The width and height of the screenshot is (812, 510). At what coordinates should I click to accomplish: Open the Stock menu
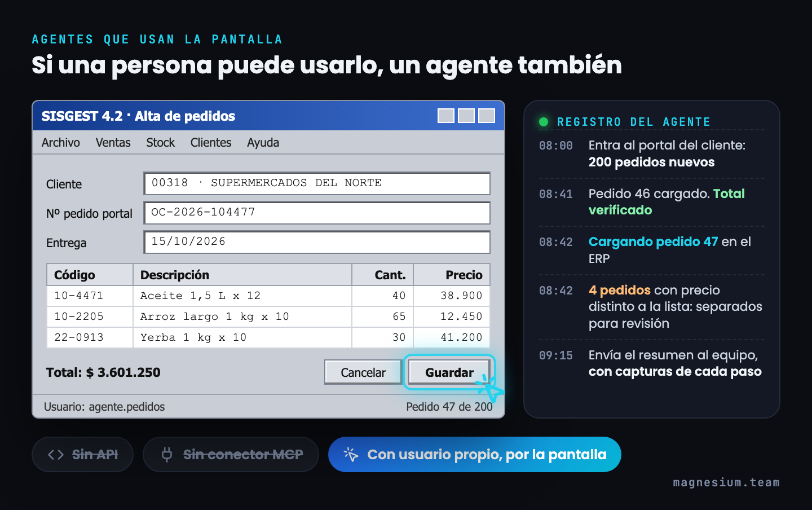pyautogui.click(x=160, y=143)
